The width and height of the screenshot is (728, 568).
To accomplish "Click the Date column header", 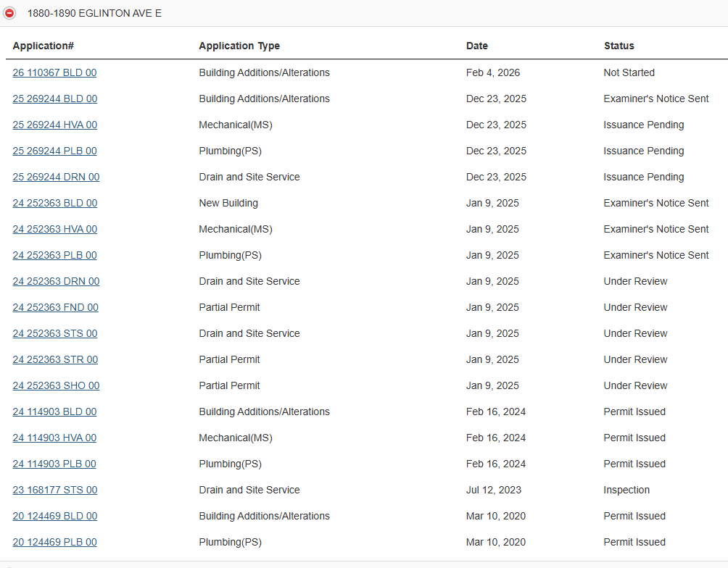I will [x=476, y=46].
